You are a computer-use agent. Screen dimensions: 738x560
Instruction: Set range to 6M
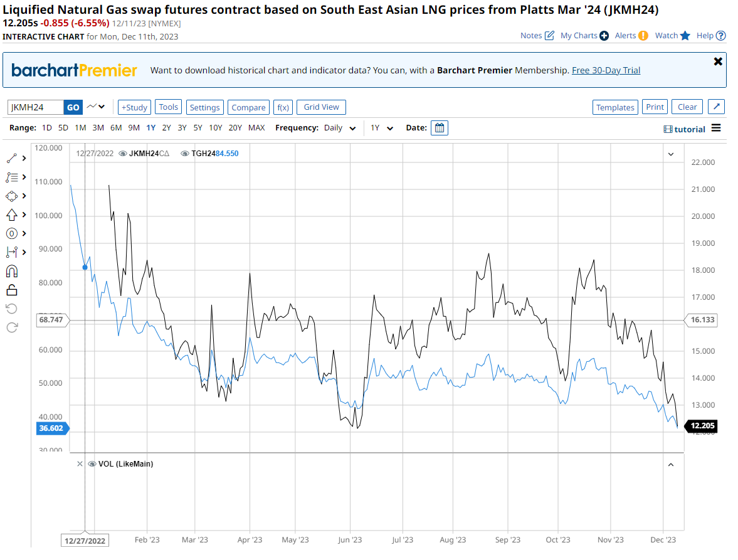point(116,128)
